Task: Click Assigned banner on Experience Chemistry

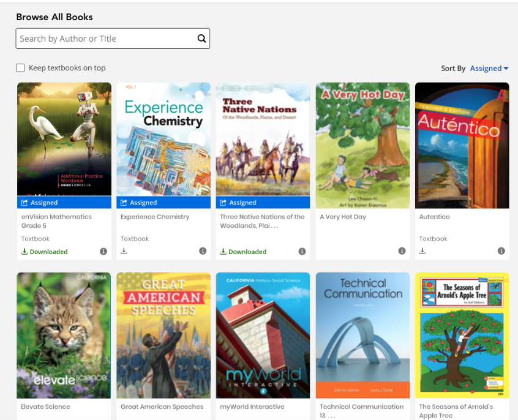Action: pyautogui.click(x=163, y=203)
